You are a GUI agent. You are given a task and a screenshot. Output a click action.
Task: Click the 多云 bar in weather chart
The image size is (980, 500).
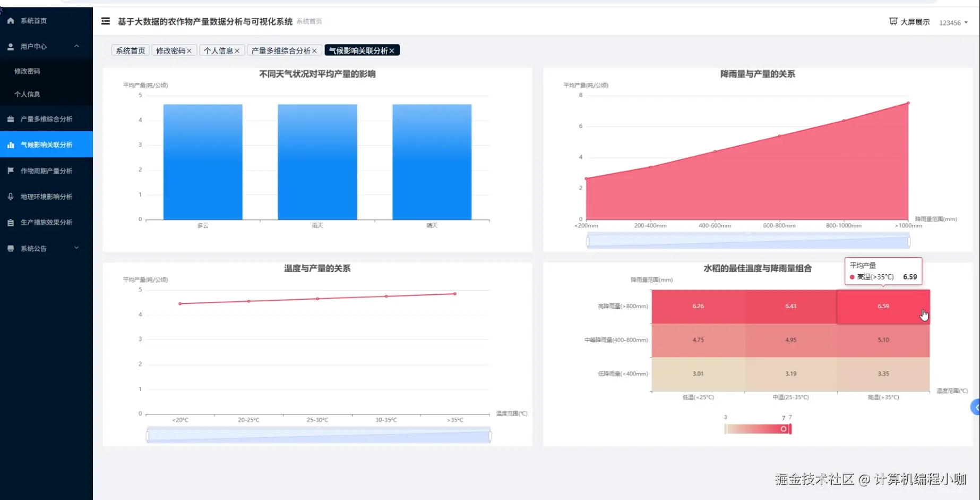203,162
